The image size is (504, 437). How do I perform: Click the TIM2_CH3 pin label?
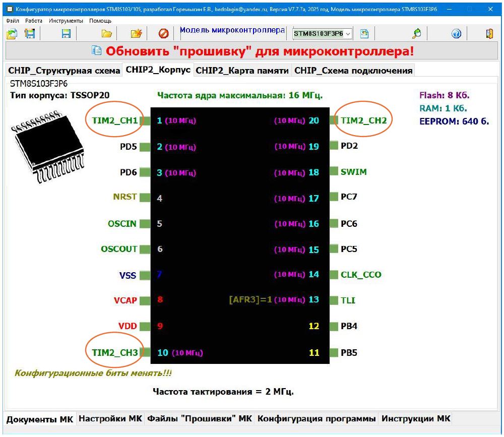(x=115, y=352)
